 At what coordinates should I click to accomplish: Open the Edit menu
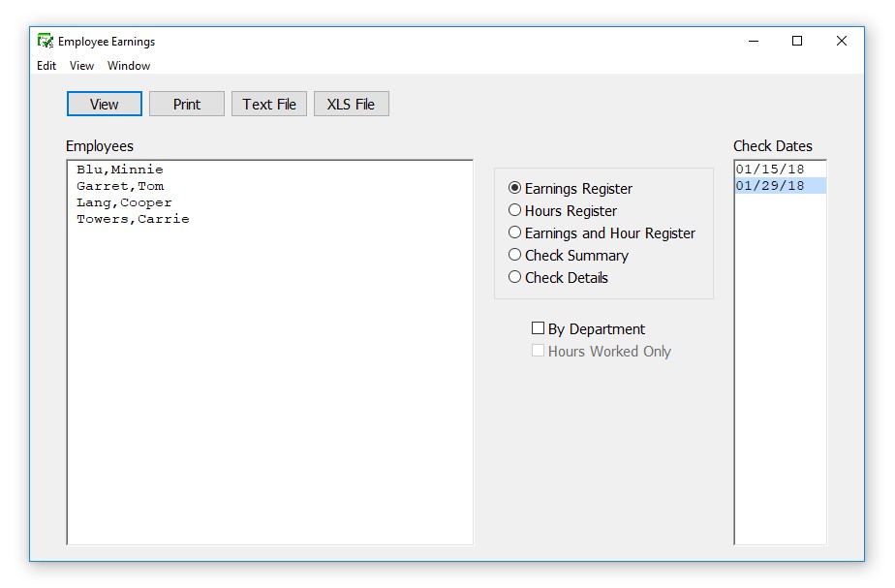click(x=46, y=66)
